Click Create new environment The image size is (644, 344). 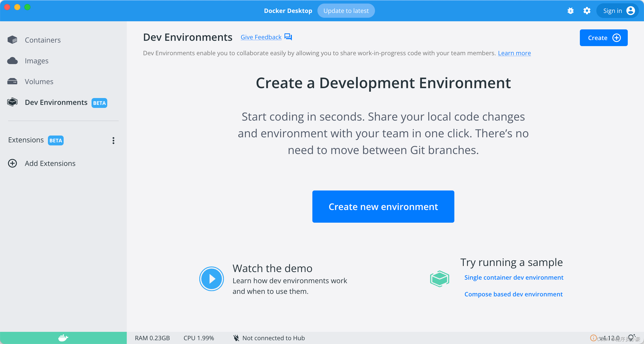tap(383, 206)
